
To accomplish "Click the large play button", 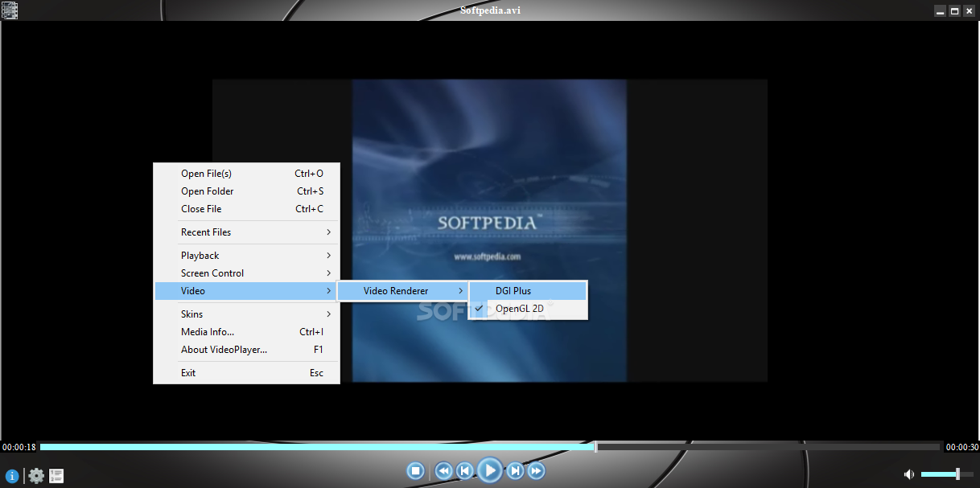I will (x=489, y=470).
